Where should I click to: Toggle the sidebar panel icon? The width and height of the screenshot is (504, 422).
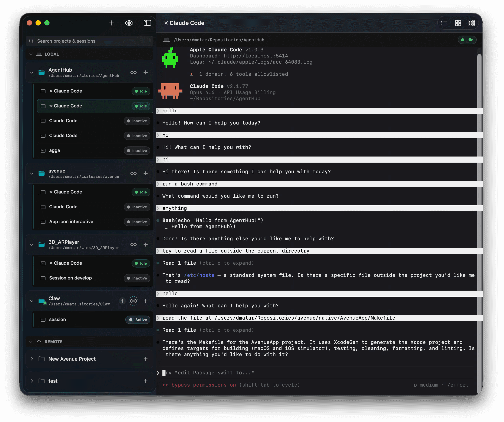click(147, 23)
